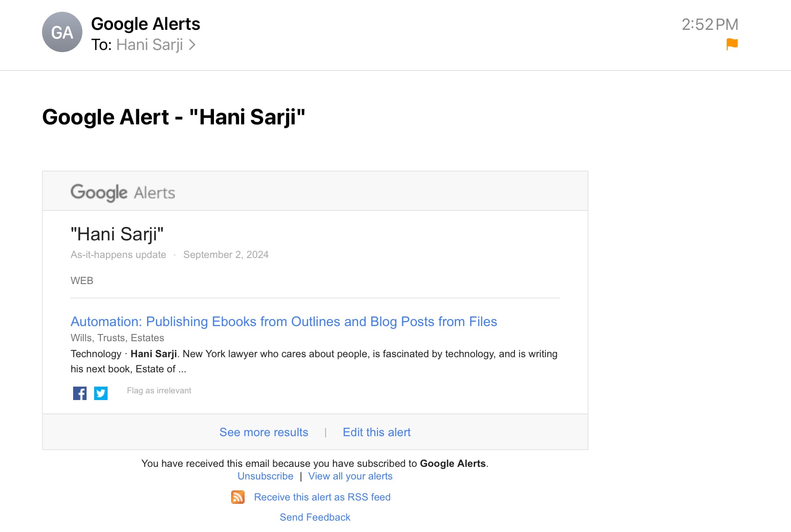This screenshot has width=791, height=532.
Task: Share result via Facebook icon
Action: pyautogui.click(x=80, y=393)
